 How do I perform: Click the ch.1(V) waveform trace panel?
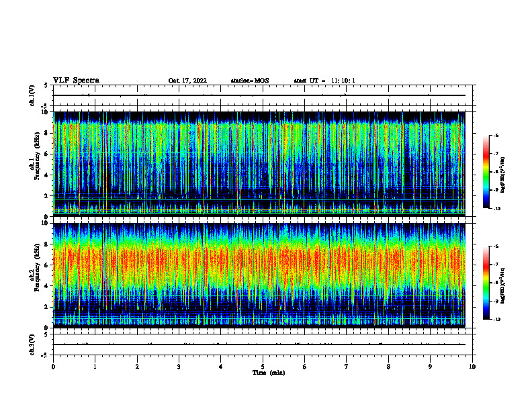263,95
